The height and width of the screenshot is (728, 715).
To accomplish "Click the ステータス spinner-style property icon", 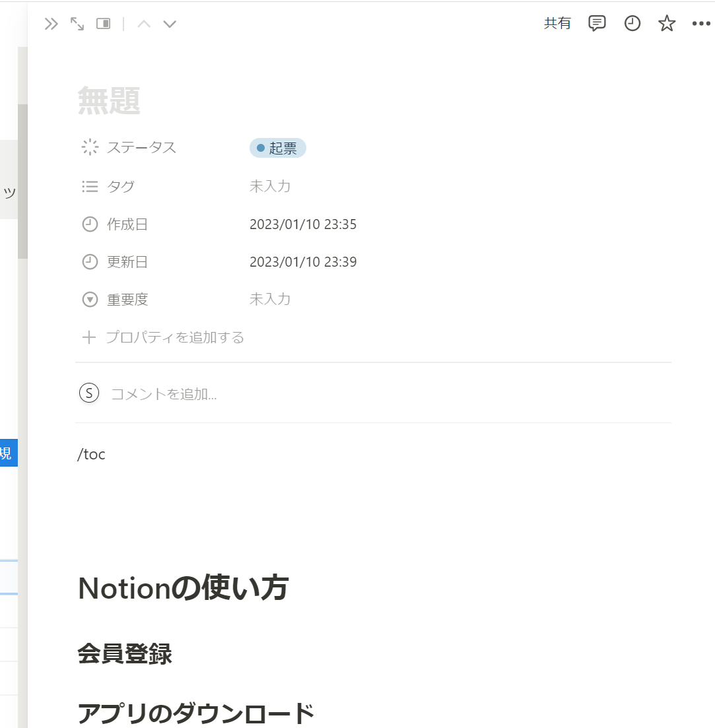I will (90, 147).
